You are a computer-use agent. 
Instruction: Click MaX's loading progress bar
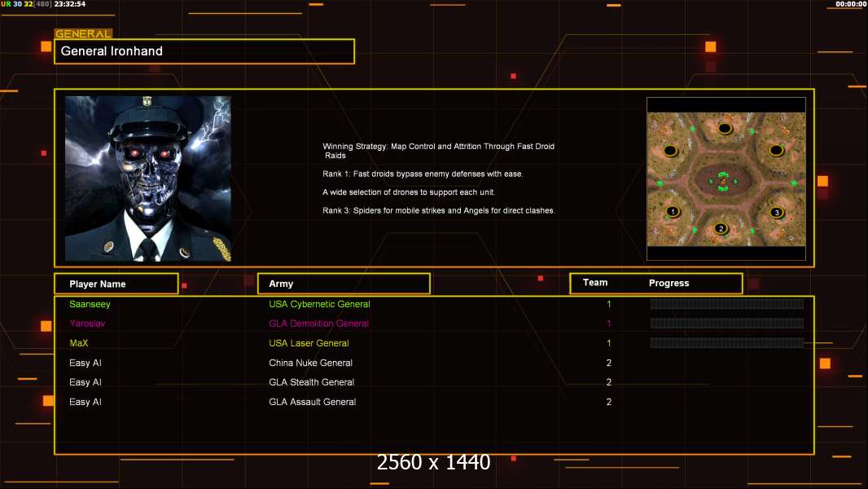pos(727,343)
